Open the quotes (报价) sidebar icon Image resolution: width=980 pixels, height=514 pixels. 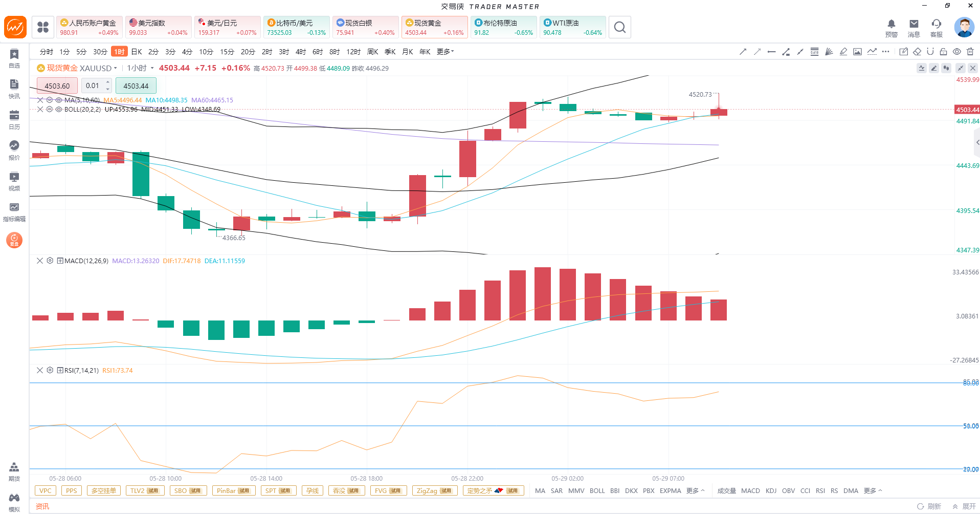point(14,151)
